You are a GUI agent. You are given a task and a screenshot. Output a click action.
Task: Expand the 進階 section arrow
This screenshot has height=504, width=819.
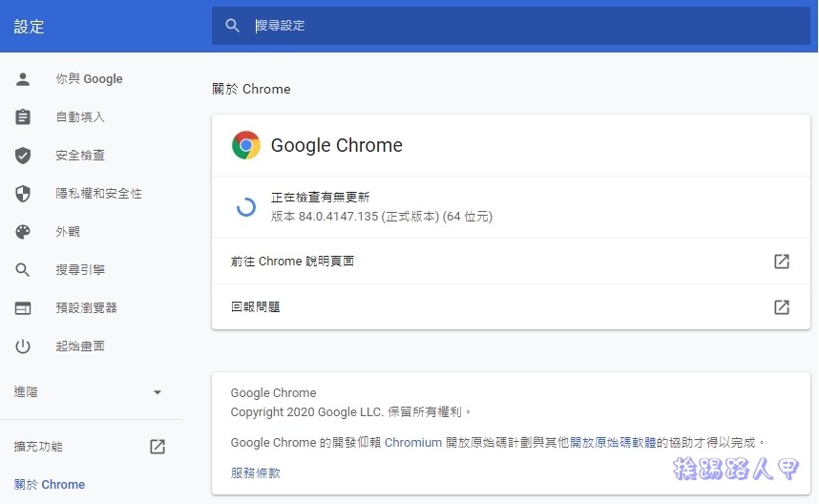point(157,392)
